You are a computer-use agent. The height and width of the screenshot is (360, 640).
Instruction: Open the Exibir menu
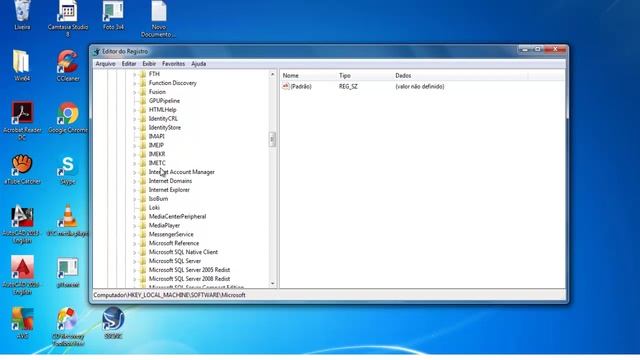(x=149, y=64)
